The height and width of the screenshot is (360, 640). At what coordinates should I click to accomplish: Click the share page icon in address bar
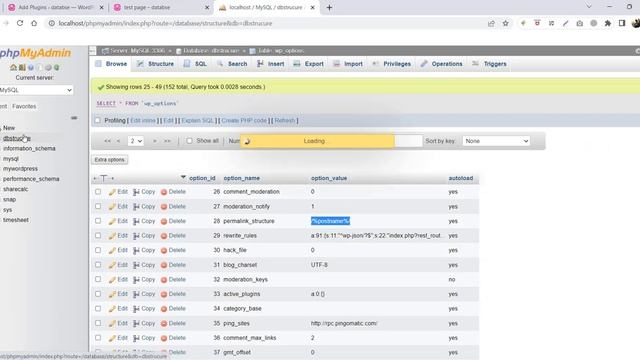tap(491, 23)
